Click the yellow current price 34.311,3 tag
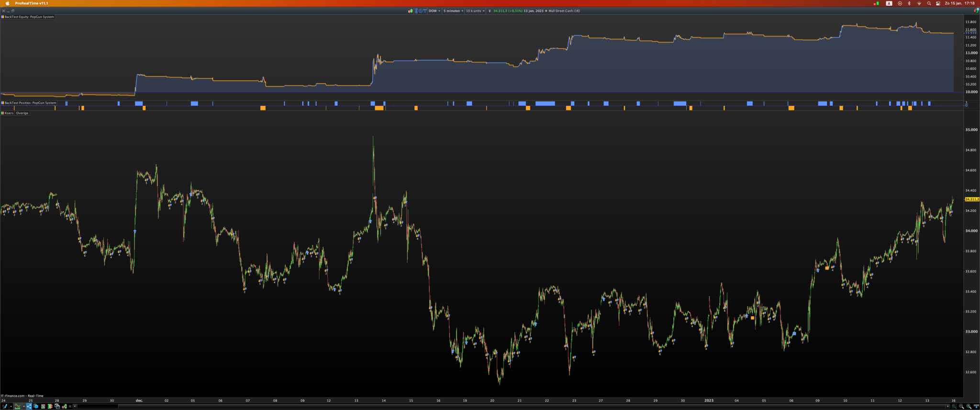 [x=972, y=199]
